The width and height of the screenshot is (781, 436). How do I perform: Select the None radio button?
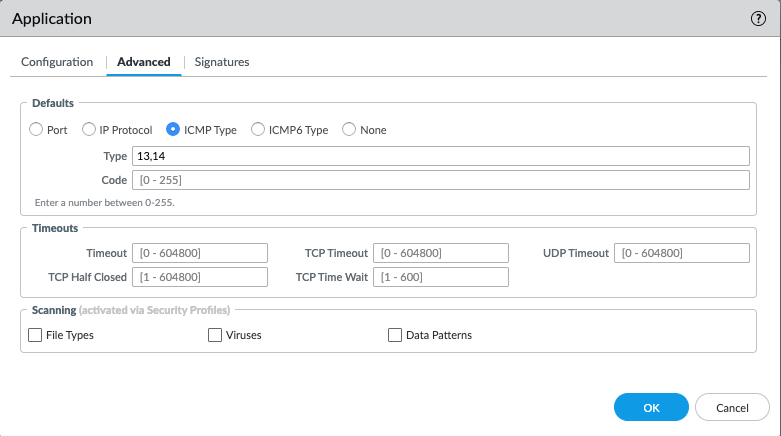349,130
